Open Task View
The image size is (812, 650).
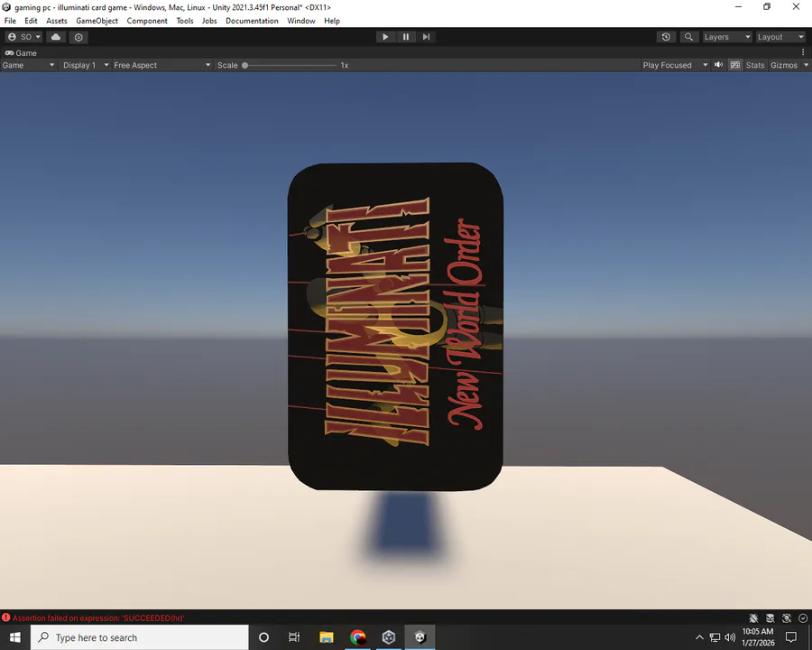(294, 637)
